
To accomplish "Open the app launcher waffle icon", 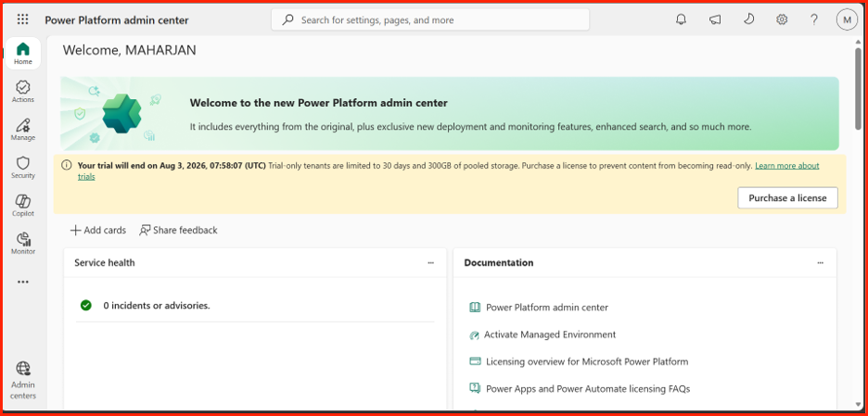I will (x=22, y=19).
